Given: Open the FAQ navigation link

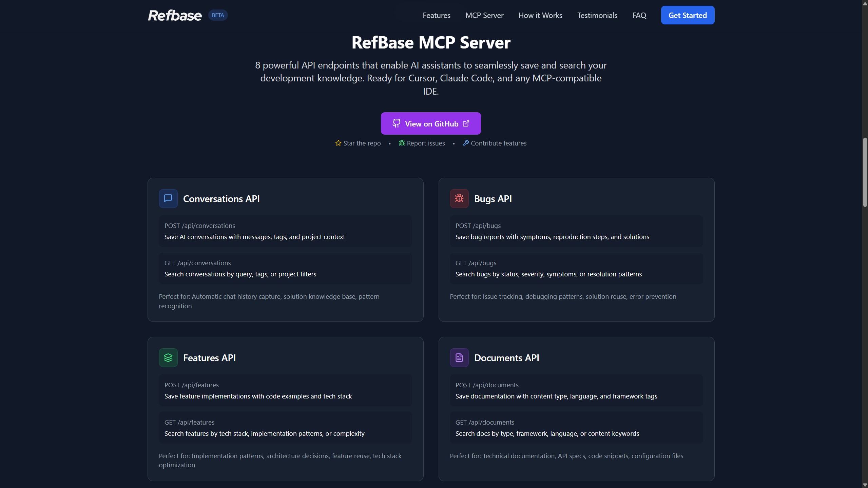Looking at the screenshot, I should tap(639, 15).
